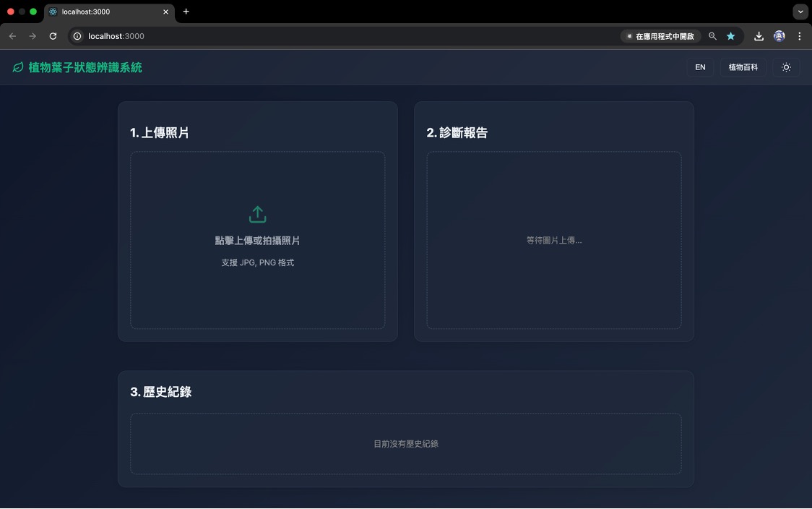Expand the tab search dropdown arrow
Screen dimensions: 812x509
800,12
